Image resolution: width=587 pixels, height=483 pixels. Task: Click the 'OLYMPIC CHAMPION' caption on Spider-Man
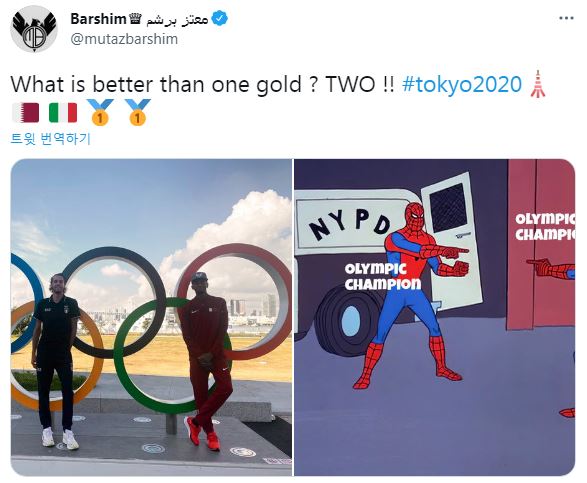click(383, 277)
